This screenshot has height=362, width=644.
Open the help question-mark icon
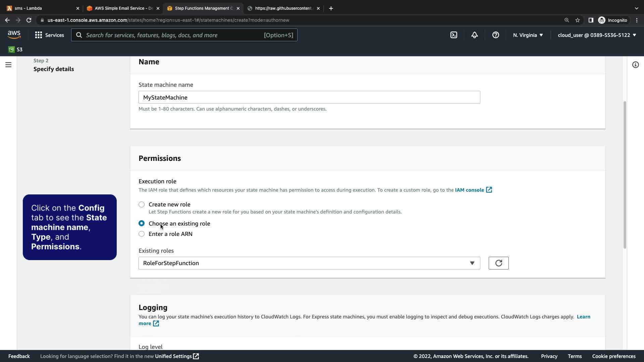click(495, 35)
